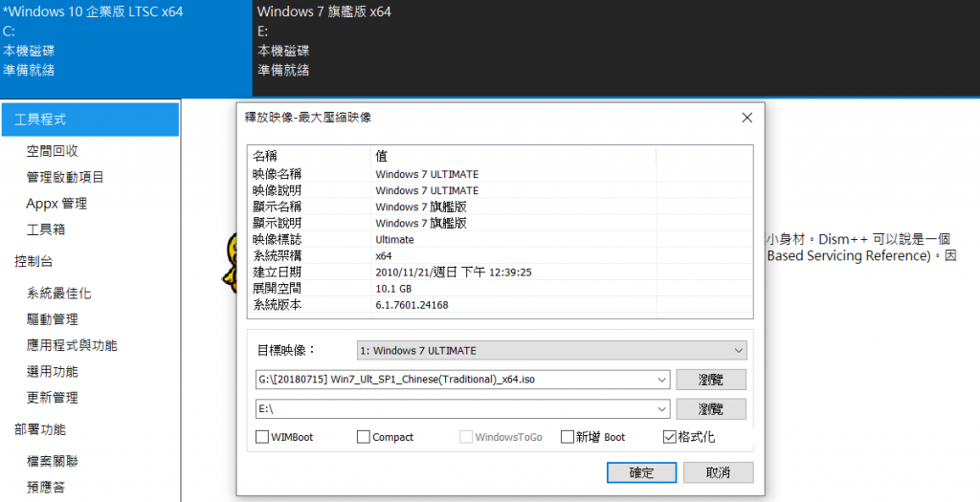Click 瀏覽 next to the ISO path

click(x=711, y=379)
